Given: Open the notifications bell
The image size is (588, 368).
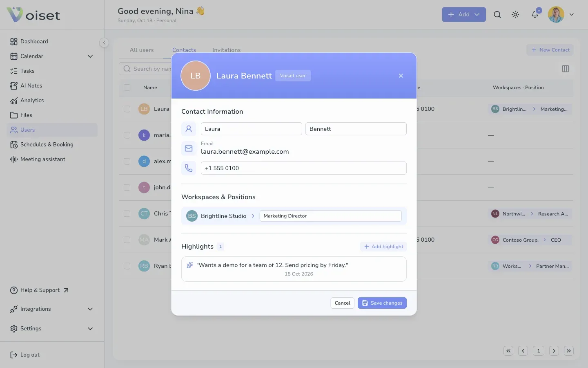Looking at the screenshot, I should click(x=535, y=15).
